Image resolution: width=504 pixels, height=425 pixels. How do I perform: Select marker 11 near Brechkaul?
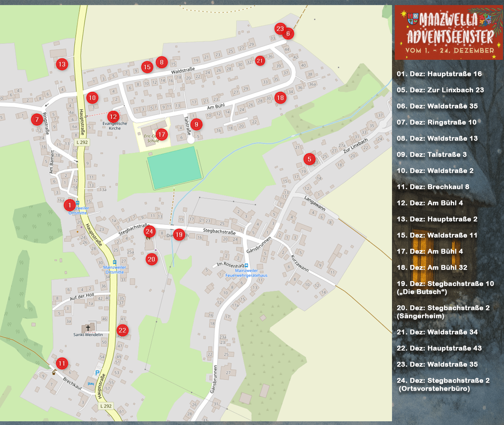pos(62,363)
